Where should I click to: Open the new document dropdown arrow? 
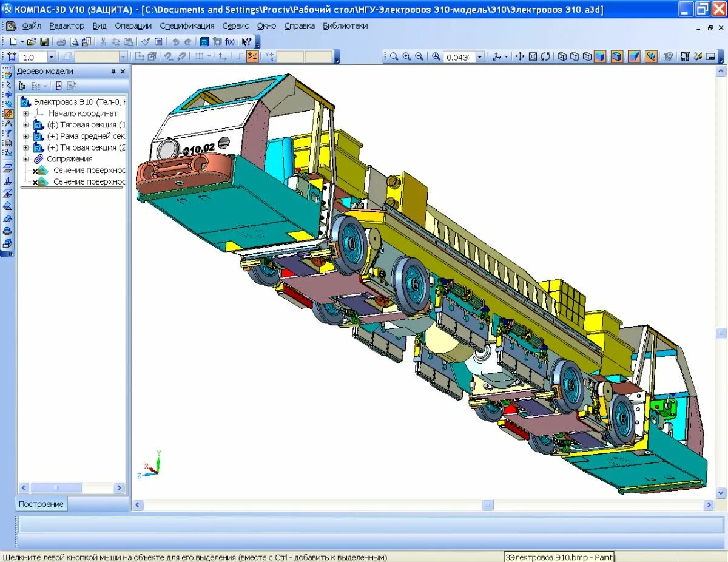(22, 42)
